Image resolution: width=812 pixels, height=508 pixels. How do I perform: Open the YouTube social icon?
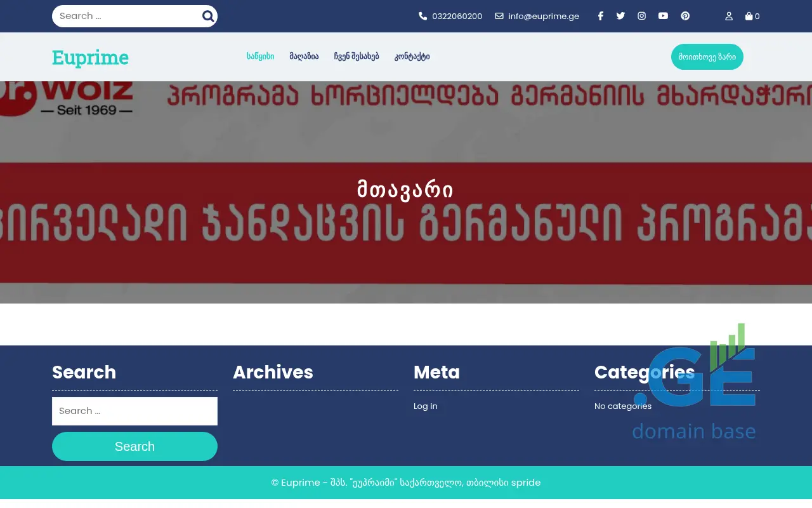tap(663, 17)
